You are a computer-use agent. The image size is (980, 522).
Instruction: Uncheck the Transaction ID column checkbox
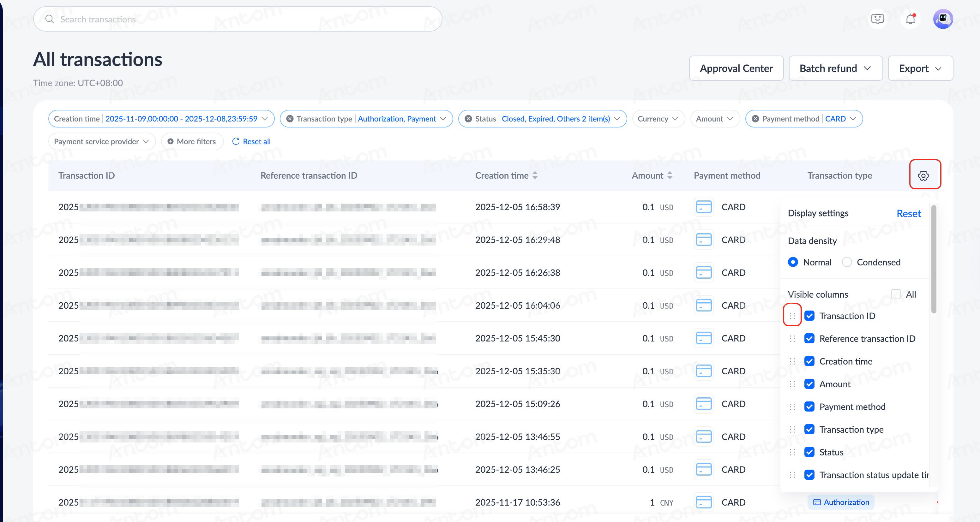pos(809,316)
